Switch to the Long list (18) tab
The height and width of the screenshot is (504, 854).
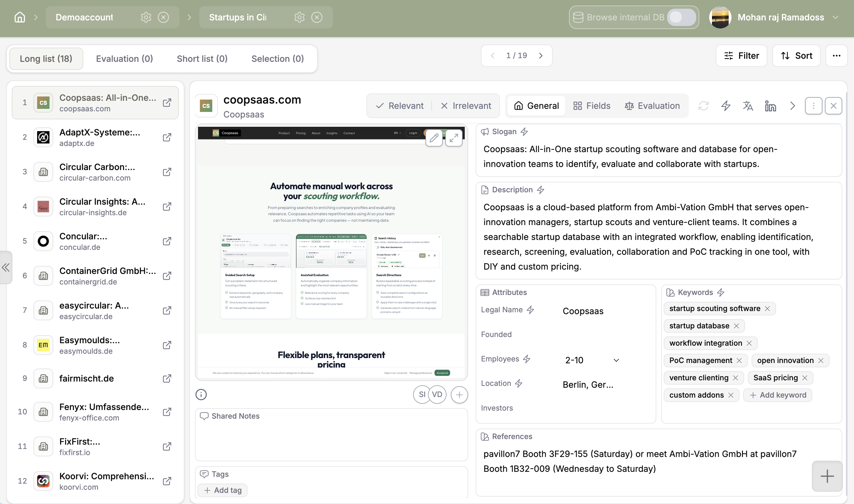pyautogui.click(x=46, y=59)
